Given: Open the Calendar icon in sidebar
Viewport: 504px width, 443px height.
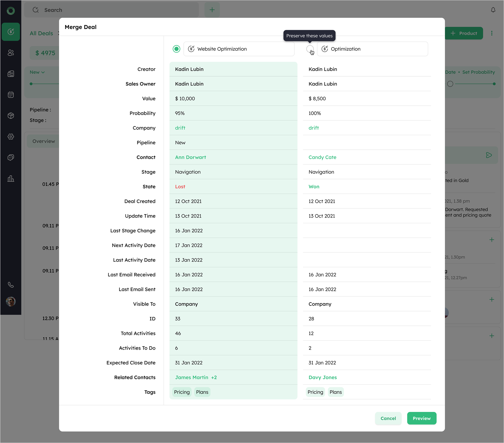Looking at the screenshot, I should 11,95.
